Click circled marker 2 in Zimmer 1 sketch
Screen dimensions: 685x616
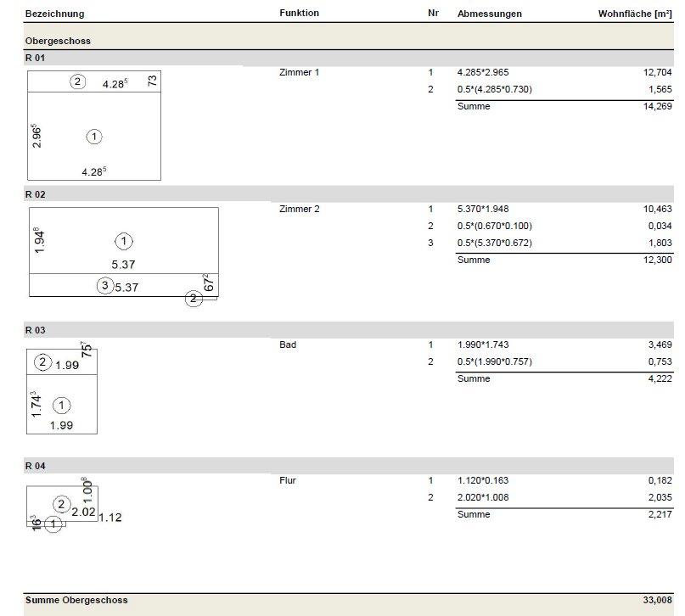pos(78,81)
